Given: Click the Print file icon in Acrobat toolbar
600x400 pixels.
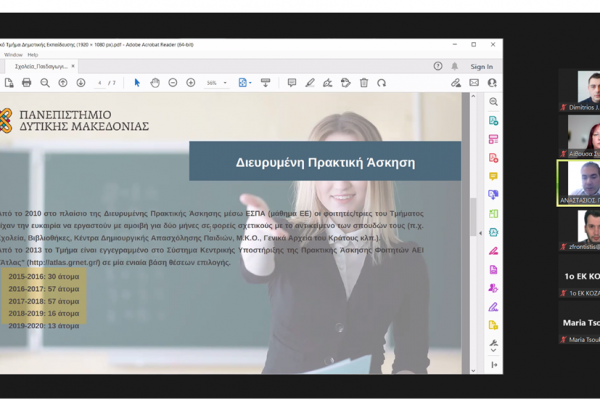Looking at the screenshot, I should point(26,83).
